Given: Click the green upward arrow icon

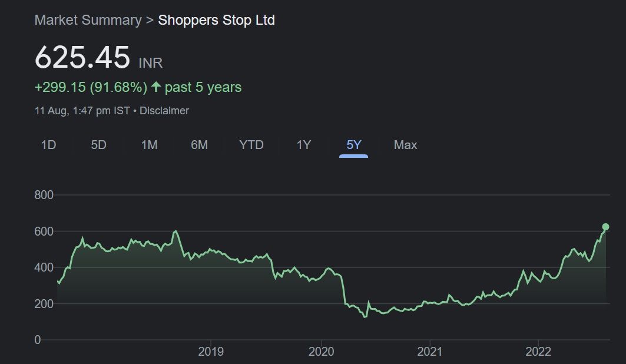Looking at the screenshot, I should click(156, 87).
